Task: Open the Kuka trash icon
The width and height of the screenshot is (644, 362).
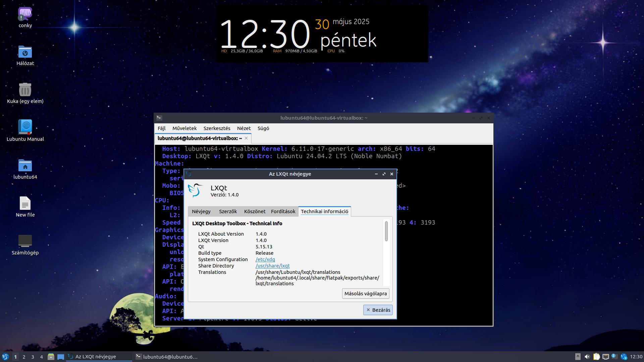Action: pyautogui.click(x=25, y=90)
